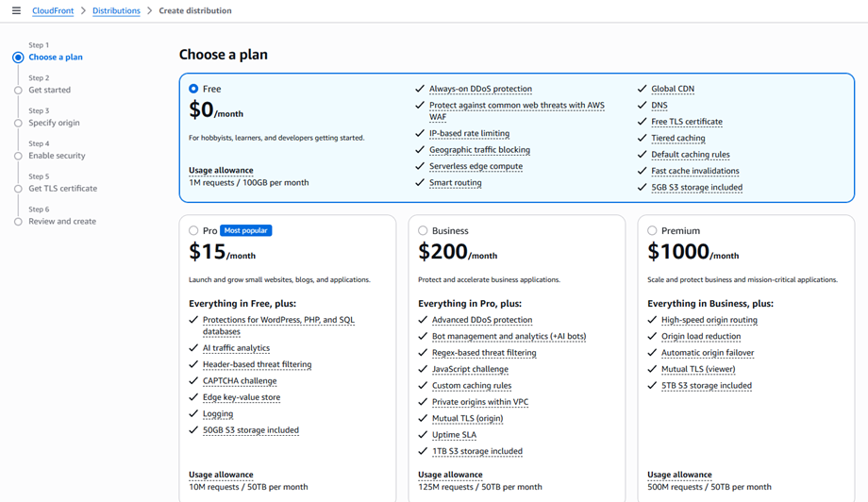868x502 pixels.
Task: Select the Free plan radio button
Action: 193,89
